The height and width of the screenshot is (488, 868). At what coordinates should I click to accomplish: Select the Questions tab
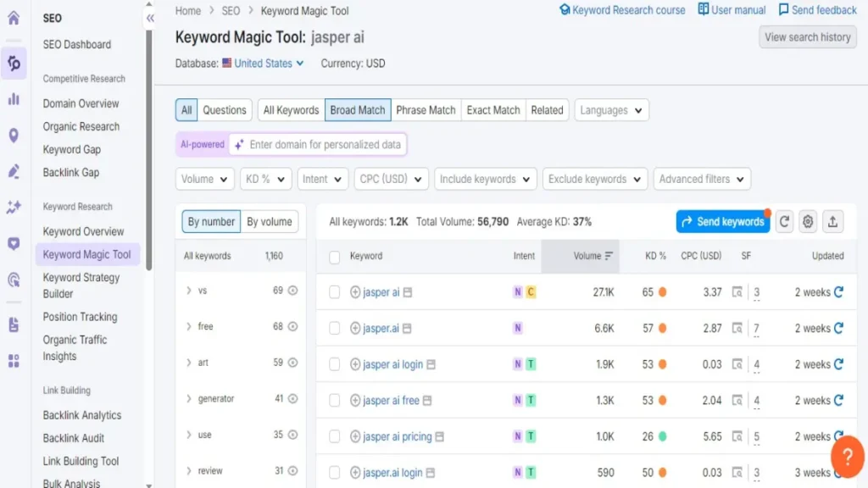224,110
